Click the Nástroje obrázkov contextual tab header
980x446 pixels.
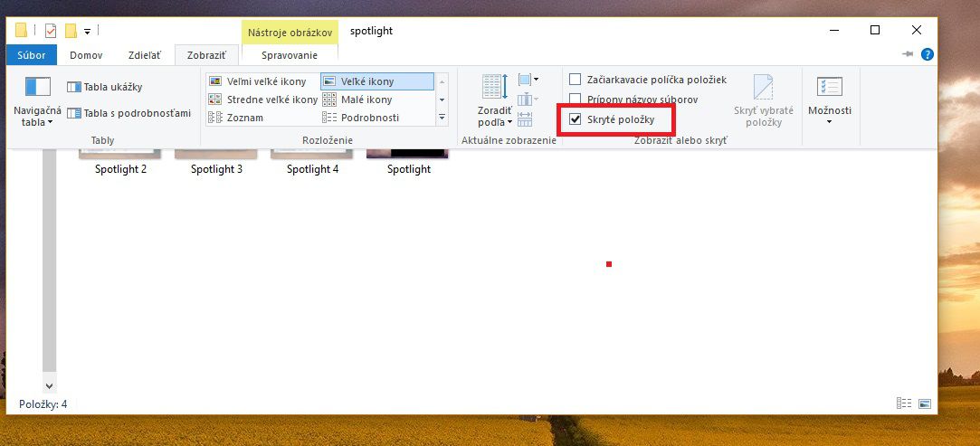coord(290,32)
